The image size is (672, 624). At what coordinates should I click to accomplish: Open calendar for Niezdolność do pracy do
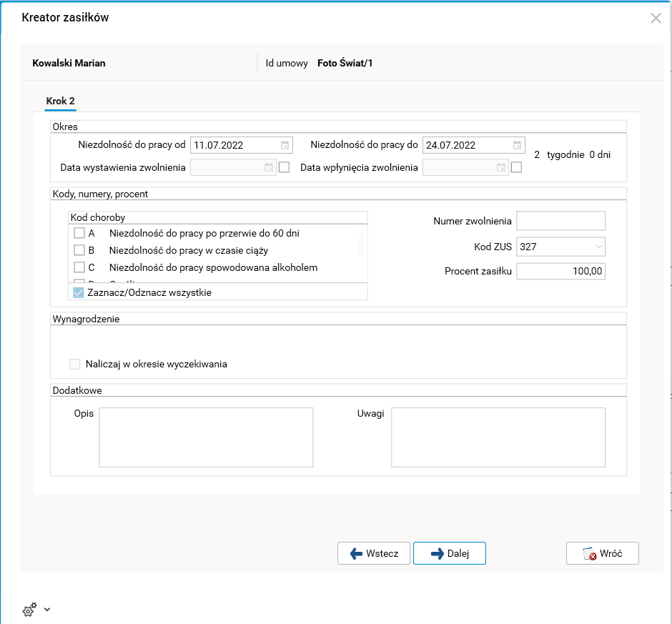click(x=517, y=145)
